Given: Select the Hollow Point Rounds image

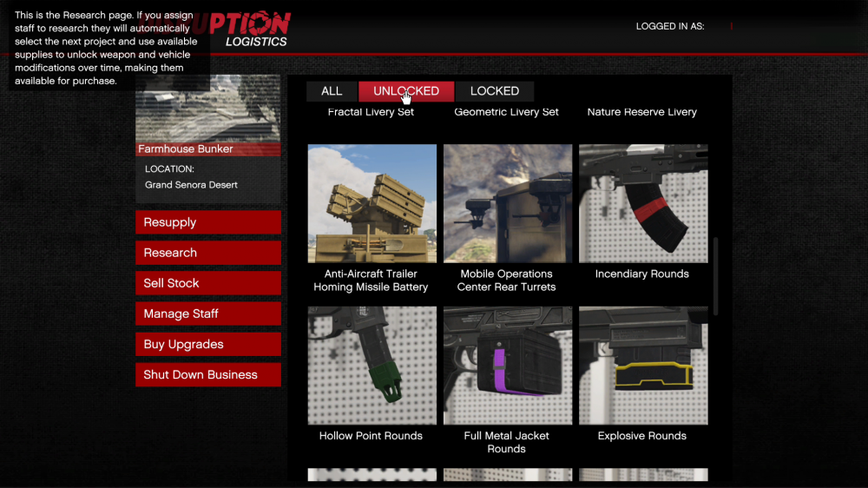Looking at the screenshot, I should [372, 366].
